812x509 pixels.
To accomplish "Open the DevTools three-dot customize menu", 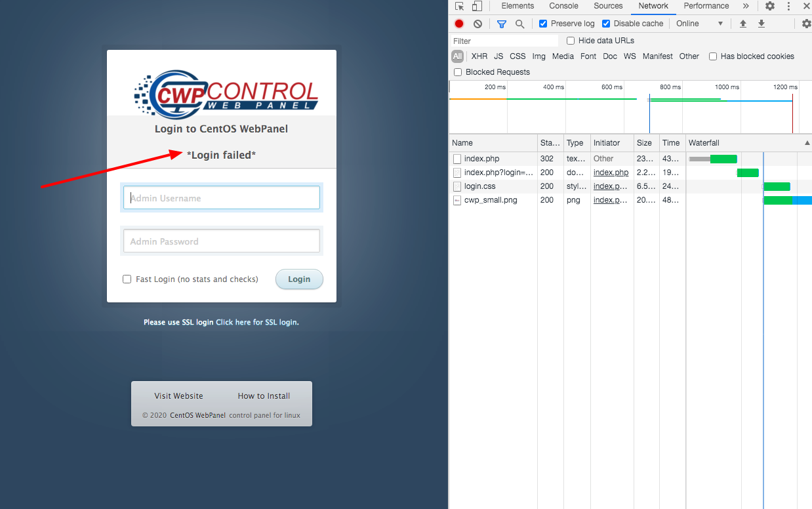I will 788,6.
